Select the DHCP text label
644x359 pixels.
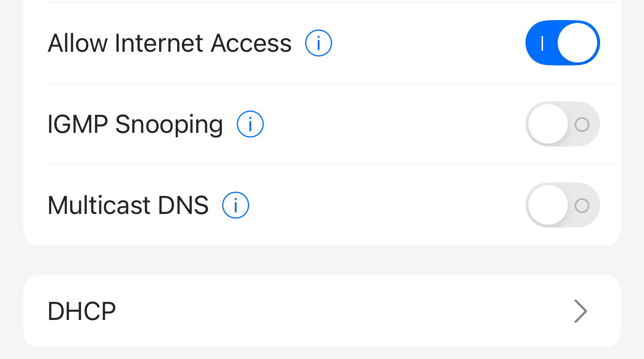(82, 311)
